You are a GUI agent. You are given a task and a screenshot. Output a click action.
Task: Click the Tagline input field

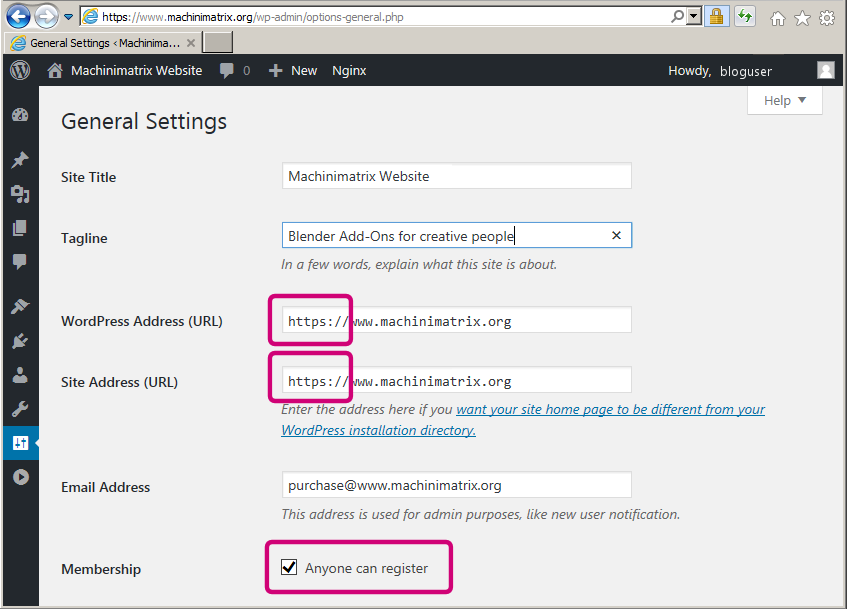click(456, 236)
